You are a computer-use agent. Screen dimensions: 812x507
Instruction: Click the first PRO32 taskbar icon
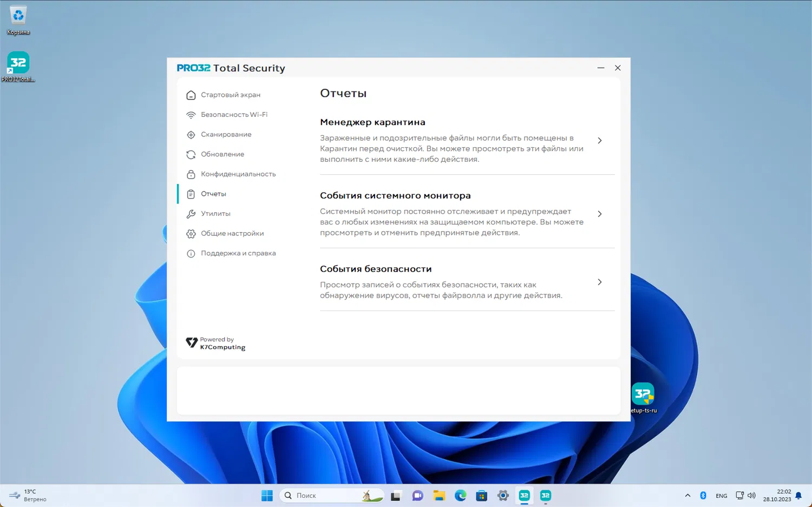point(524,496)
